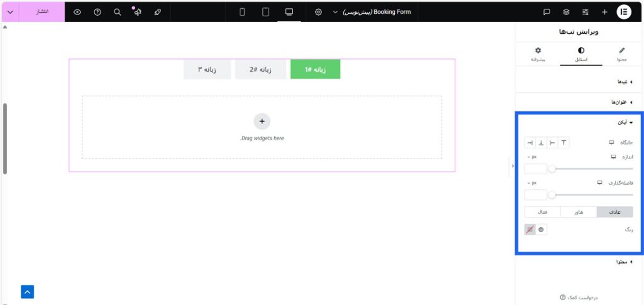644x305 pixels.
Task: Expand the عنوان‌ها section
Action: coord(620,102)
